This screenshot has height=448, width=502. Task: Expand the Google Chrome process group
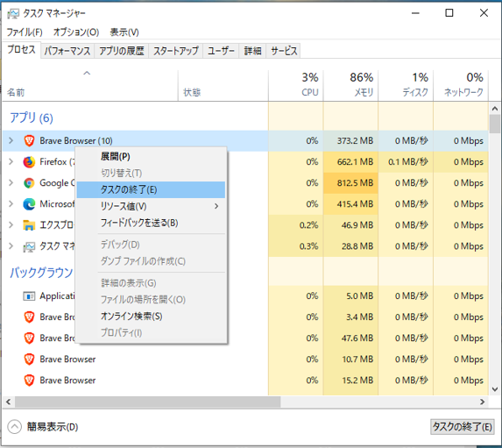click(11, 182)
